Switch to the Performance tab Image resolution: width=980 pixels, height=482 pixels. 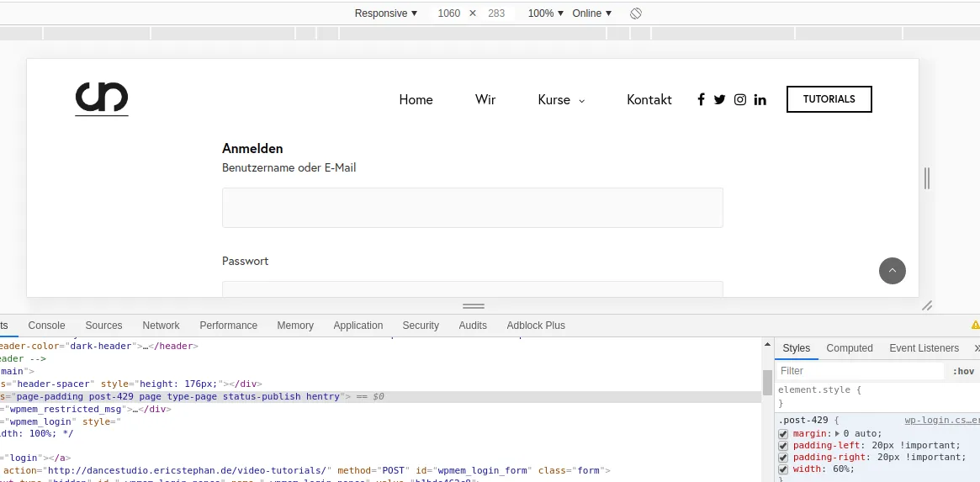pos(228,325)
